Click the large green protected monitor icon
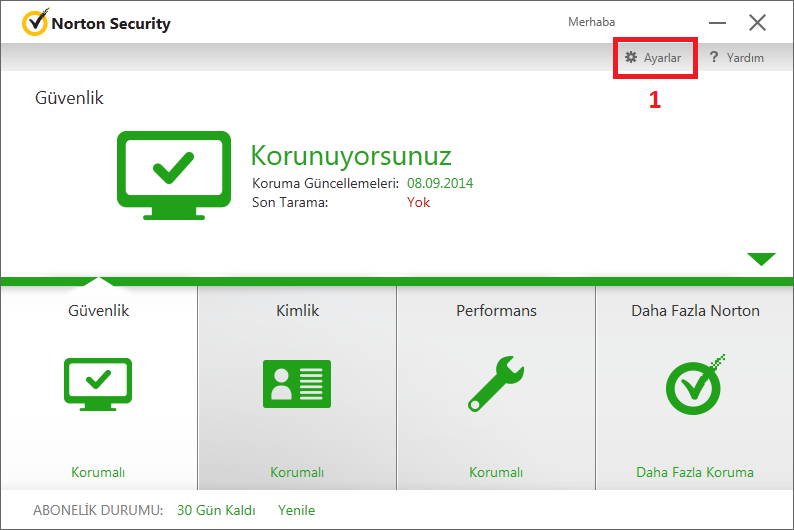The image size is (794, 530). coord(174,175)
